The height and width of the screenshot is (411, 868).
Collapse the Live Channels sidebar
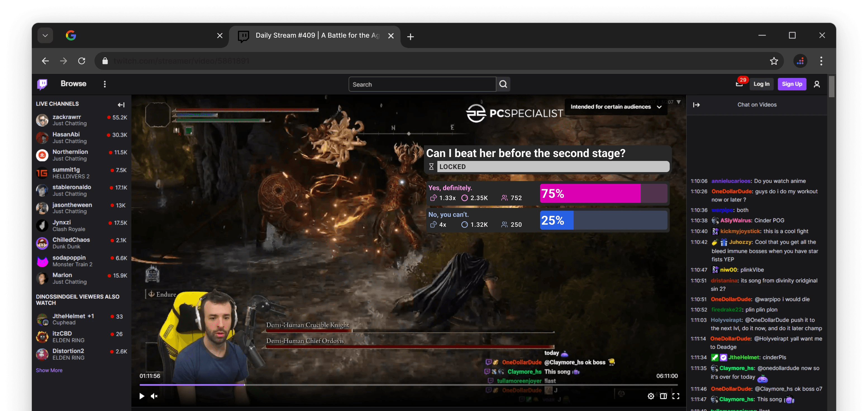(121, 105)
